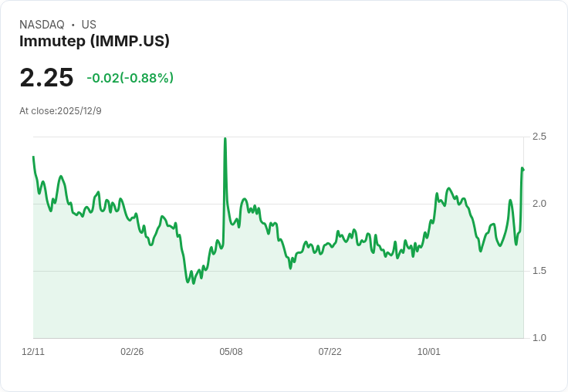
Task: Click the tallest spike peak on the chart
Action: tap(225, 139)
